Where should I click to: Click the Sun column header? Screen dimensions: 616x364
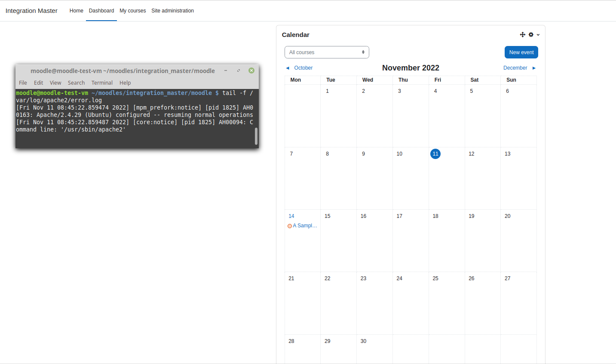511,80
